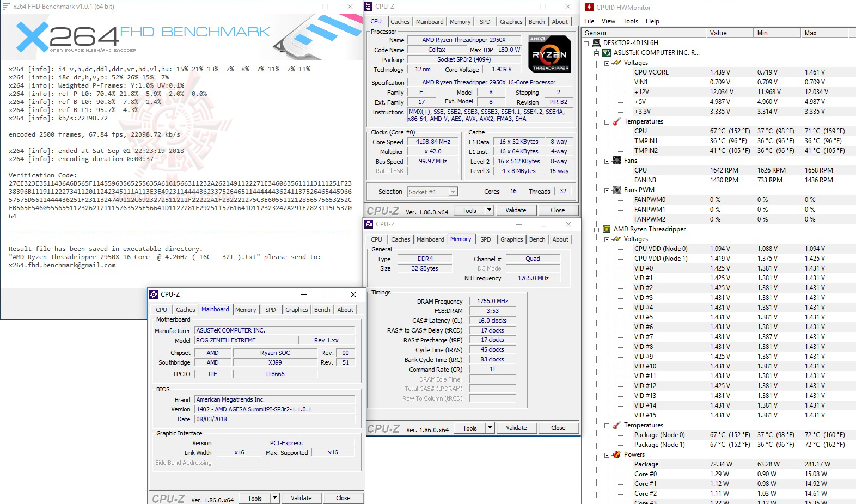Screen dimensions: 856x504
Task: Click the Value column header
Action: pyautogui.click(x=730, y=33)
